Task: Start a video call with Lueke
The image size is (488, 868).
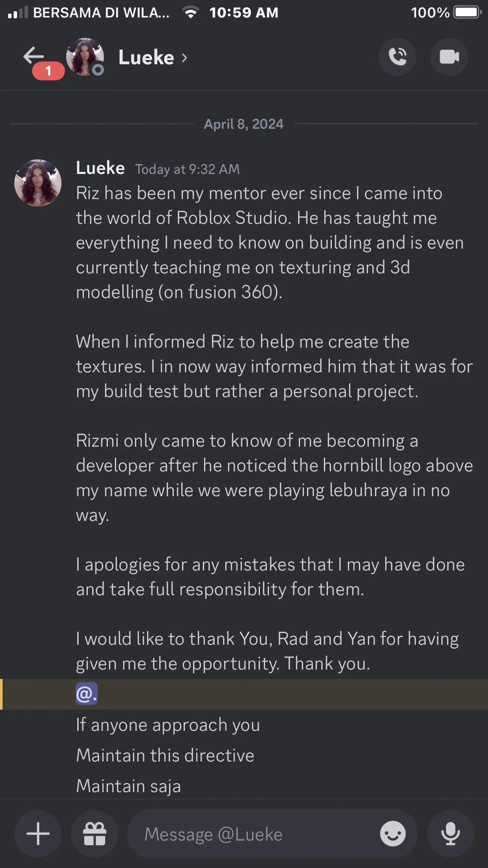Action: tap(449, 57)
